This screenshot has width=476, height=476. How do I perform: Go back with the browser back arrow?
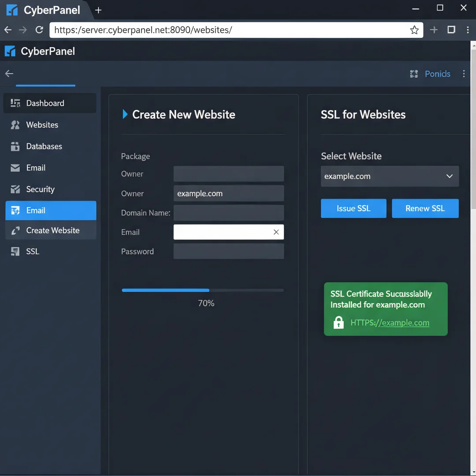8,30
